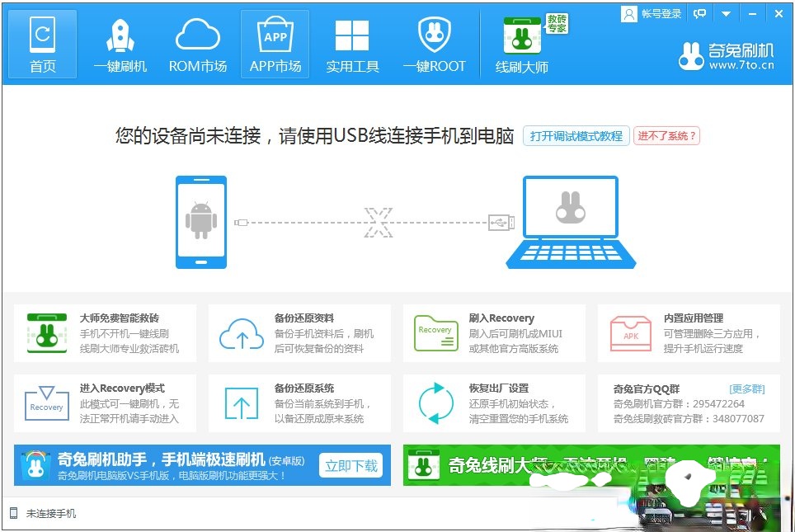Viewport: 795px width, 532px height.
Task: Switch to the 一键ROOT tab label
Action: point(435,67)
